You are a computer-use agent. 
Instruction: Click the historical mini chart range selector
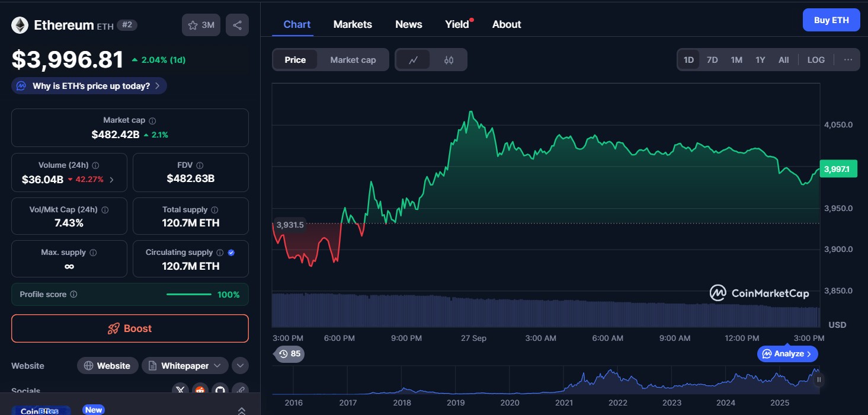click(546, 381)
